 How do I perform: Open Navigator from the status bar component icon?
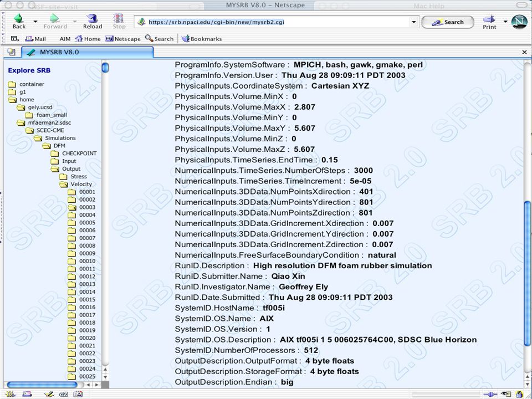[x=10, y=394]
